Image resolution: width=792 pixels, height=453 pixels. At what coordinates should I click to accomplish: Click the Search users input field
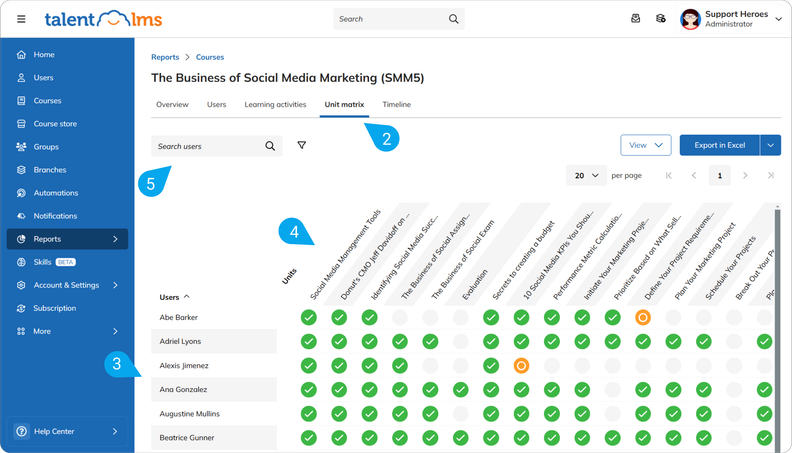tap(208, 146)
